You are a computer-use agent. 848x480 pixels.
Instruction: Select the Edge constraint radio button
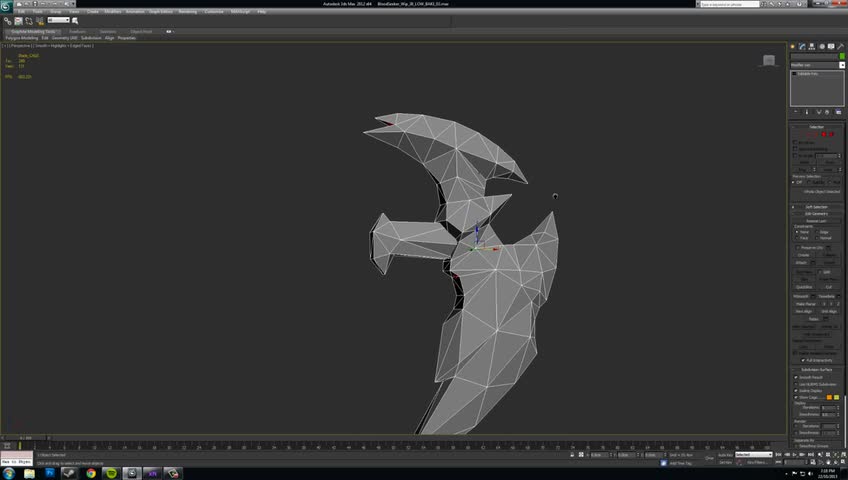point(817,232)
